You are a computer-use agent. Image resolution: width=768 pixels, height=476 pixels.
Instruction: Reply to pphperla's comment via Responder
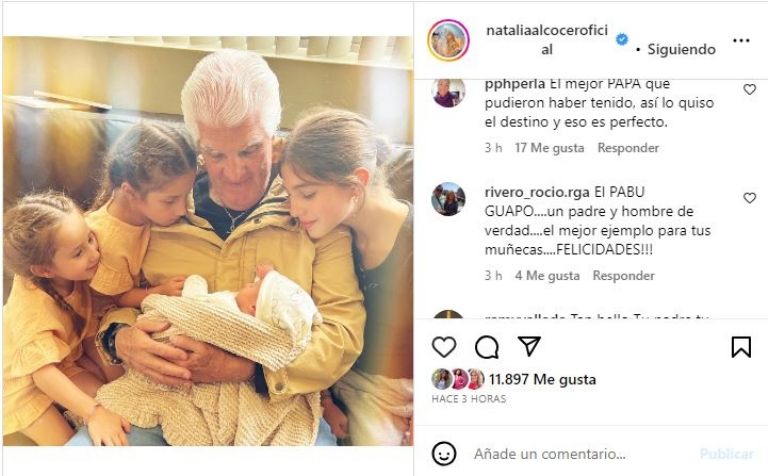[628, 147]
